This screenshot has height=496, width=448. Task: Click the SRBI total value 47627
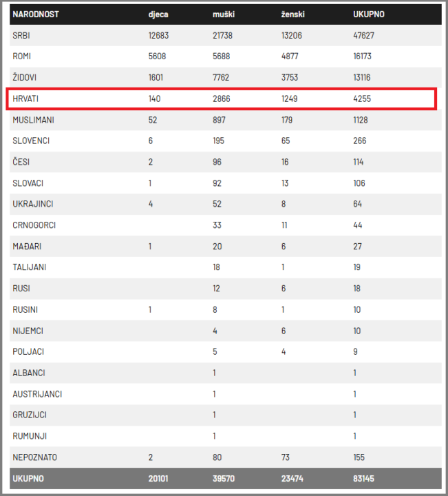(364, 35)
